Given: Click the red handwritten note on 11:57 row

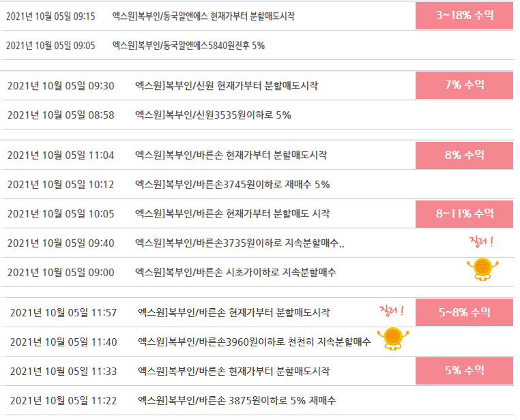Looking at the screenshot, I should pyautogui.click(x=391, y=311).
